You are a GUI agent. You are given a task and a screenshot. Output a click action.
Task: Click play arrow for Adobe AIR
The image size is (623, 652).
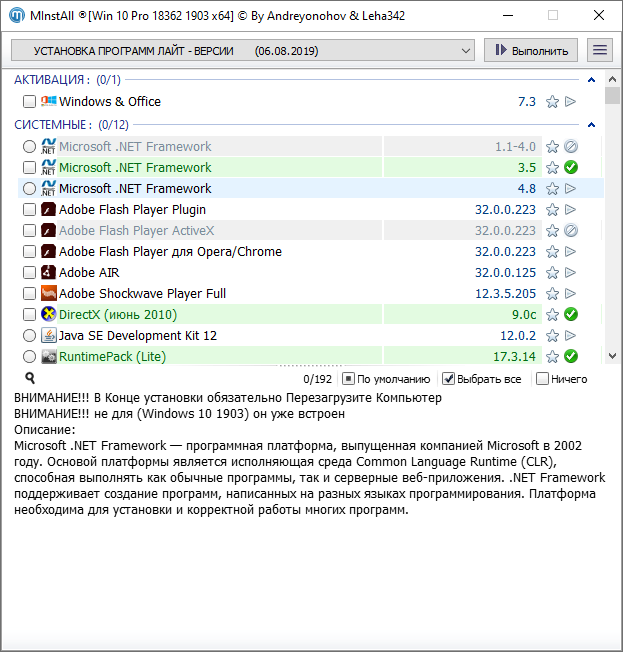coord(571,272)
